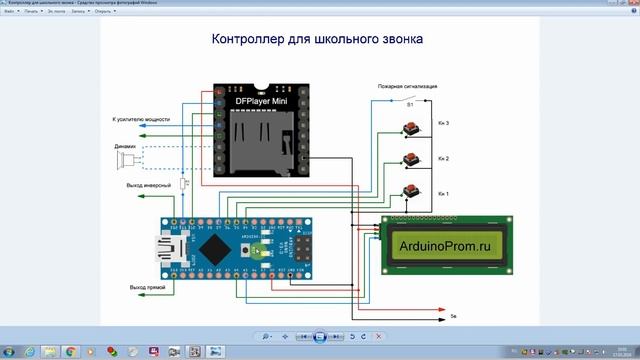The height and width of the screenshot is (360, 640).
Task: Click the Кн 2 button label
Action: pos(444,158)
